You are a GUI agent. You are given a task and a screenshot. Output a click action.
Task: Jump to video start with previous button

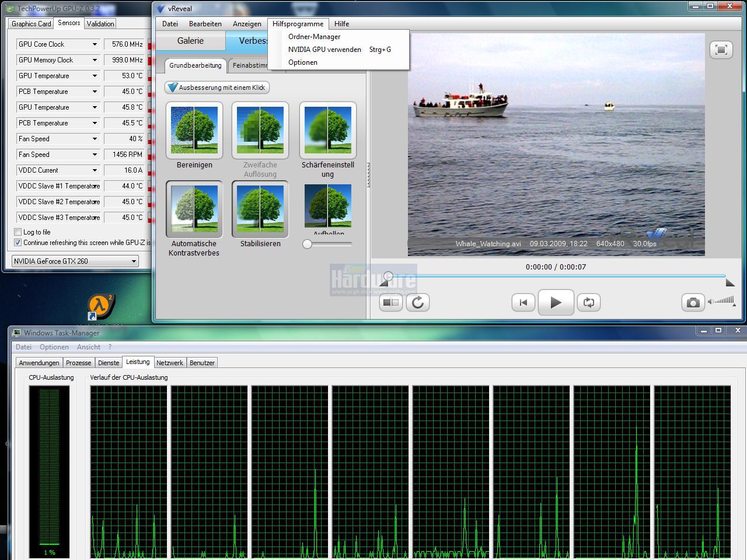pos(523,302)
